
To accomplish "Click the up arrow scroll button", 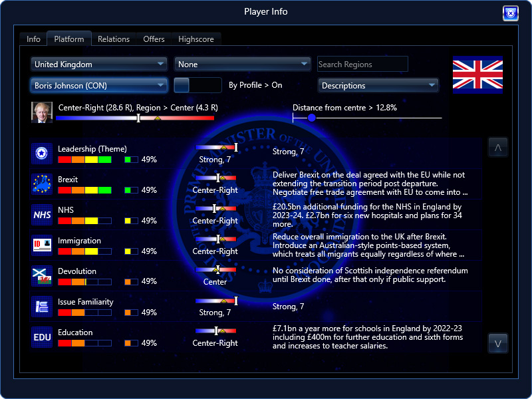I will pyautogui.click(x=498, y=146).
